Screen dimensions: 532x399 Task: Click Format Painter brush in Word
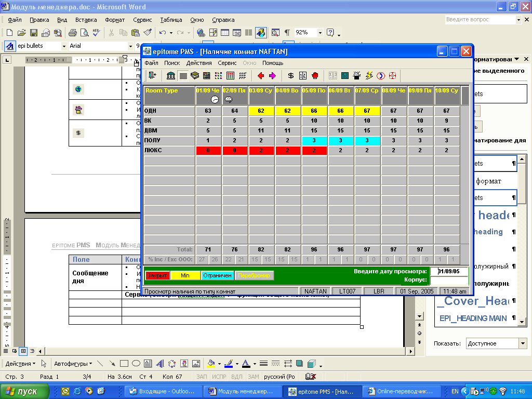point(148,33)
